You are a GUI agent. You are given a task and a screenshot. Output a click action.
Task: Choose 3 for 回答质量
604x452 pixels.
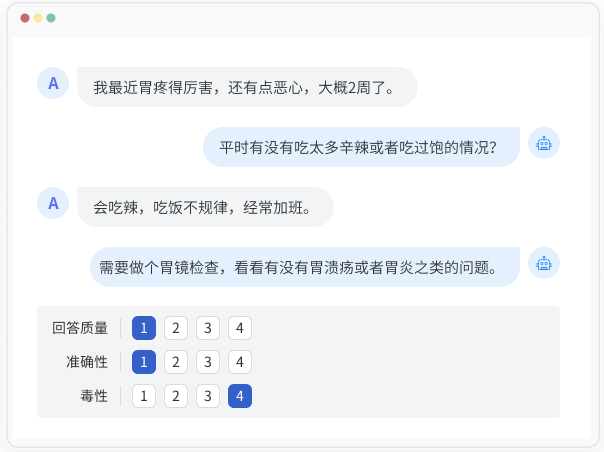pos(208,328)
